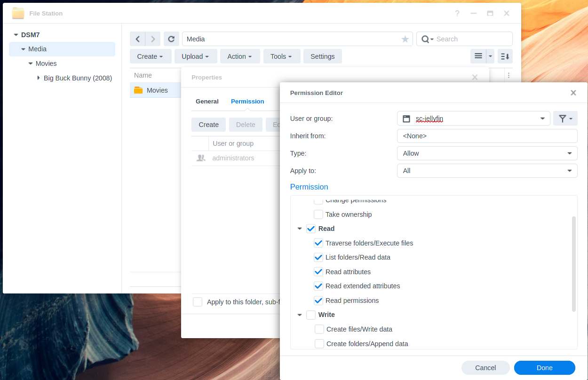Click the administrators group icon

(201, 158)
